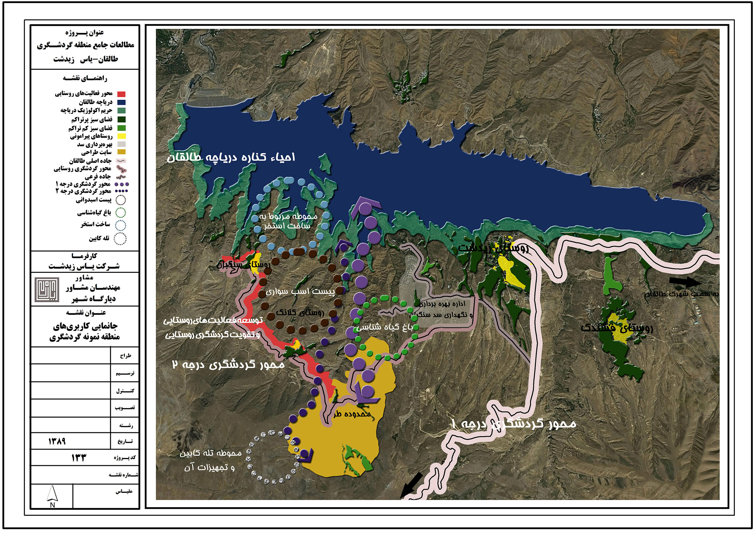756x534 pixels.
Task: Click the Fashandak village label on map
Action: coord(616,328)
